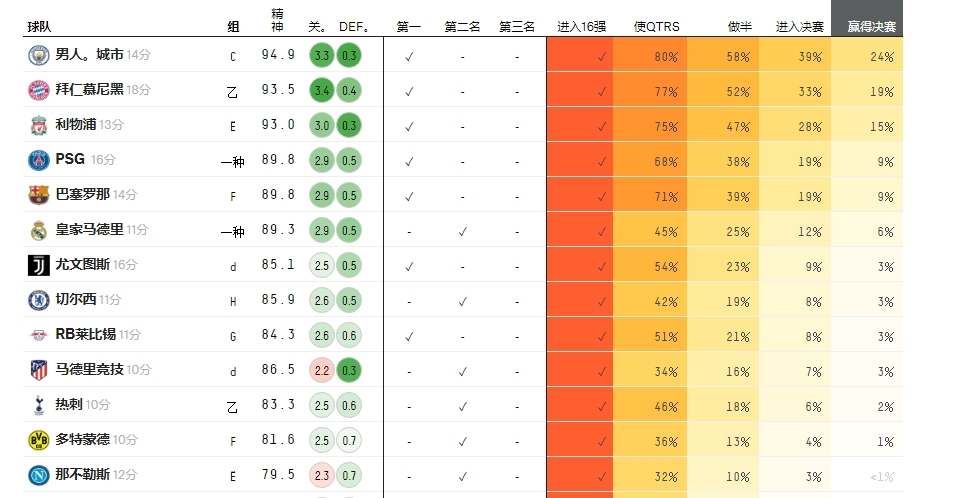This screenshot has width=979, height=498.
Task: Click Manchester City's 3.3 offense rating circle
Action: pyautogui.click(x=322, y=56)
